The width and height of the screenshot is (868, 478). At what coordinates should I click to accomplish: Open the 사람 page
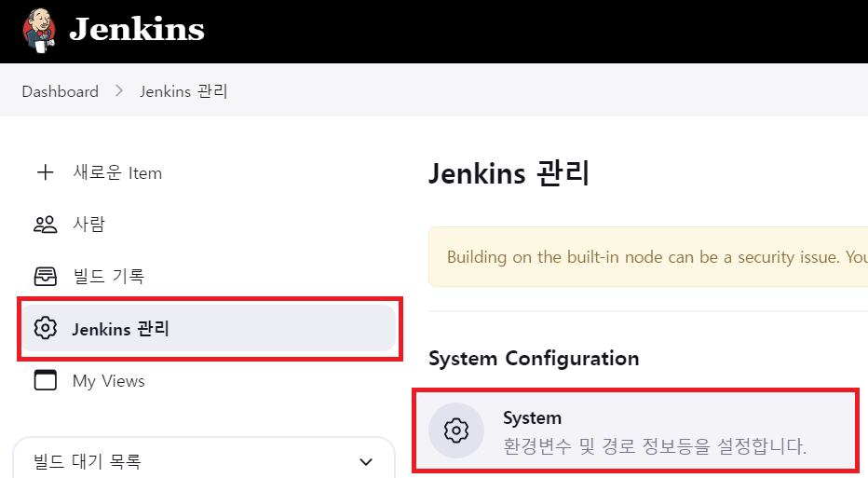pos(88,225)
